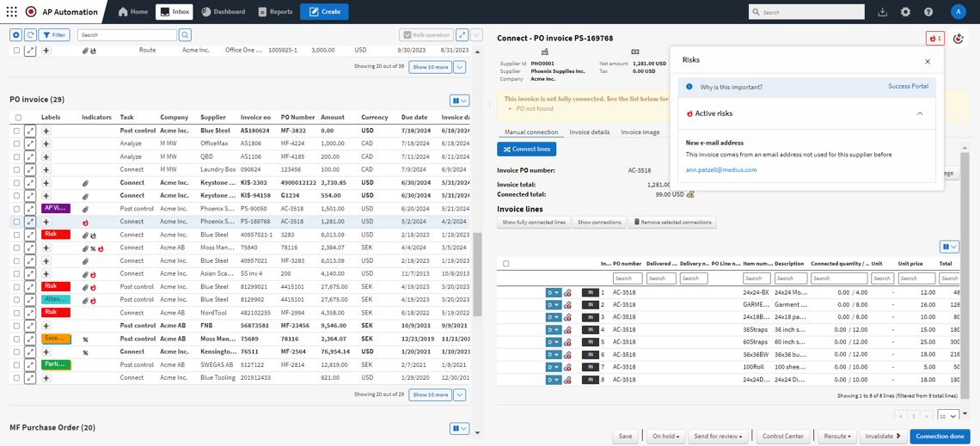Open PO invoice column chooser dropdown
This screenshot has height=446, width=980.
coord(459,100)
